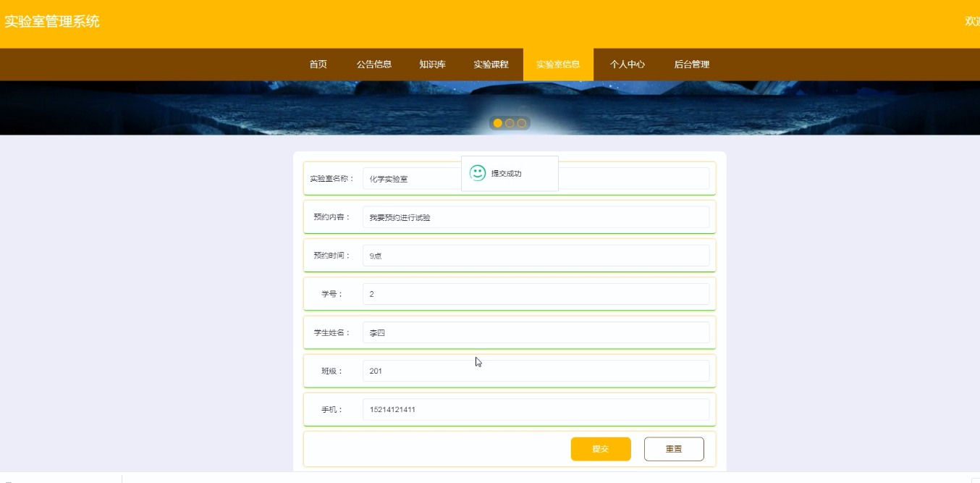The width and height of the screenshot is (980, 483).
Task: Focus the 班级 input field
Action: (536, 371)
